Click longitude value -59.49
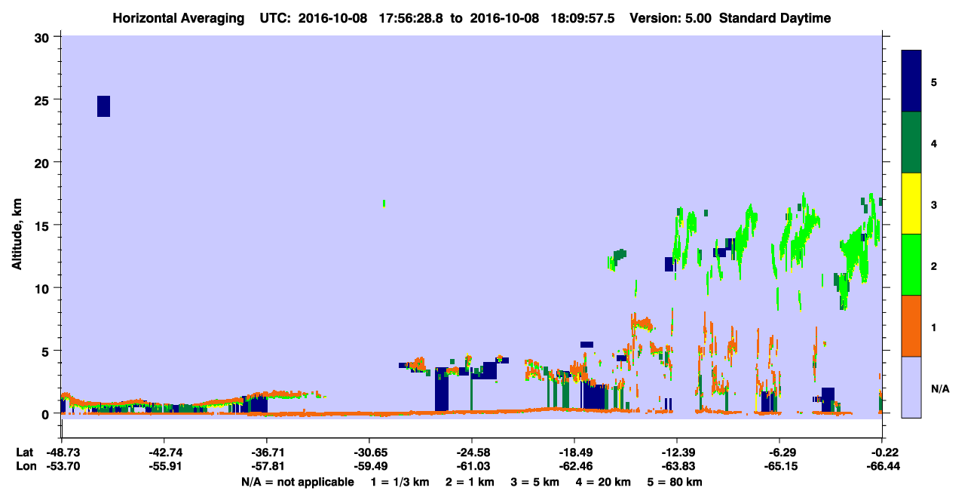Image resolution: width=980 pixels, height=503 pixels. (369, 466)
